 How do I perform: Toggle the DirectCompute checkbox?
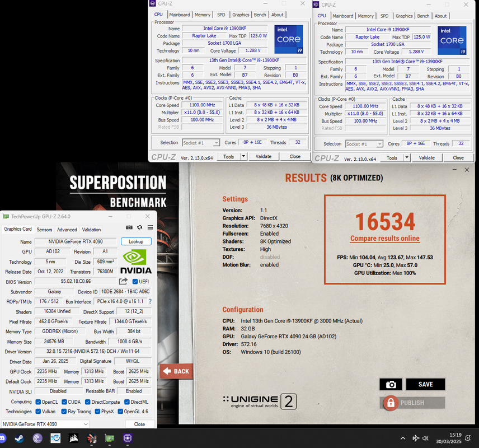pos(88,402)
